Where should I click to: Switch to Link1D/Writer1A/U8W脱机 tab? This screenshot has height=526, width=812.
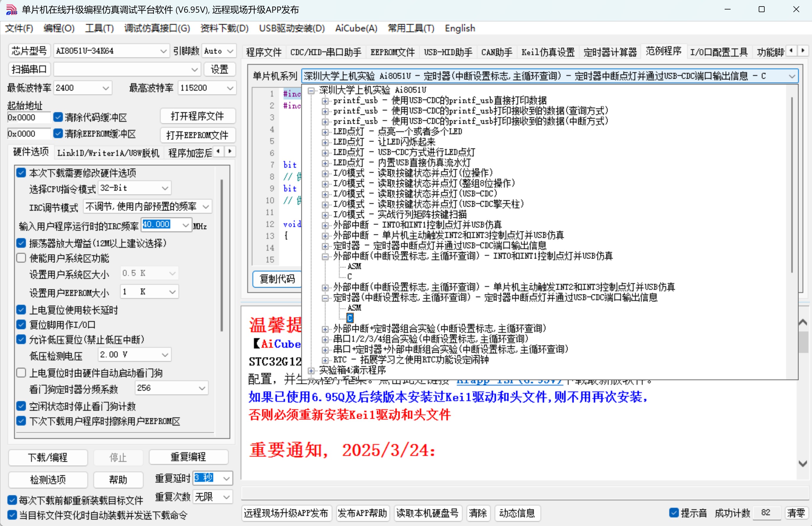point(108,153)
